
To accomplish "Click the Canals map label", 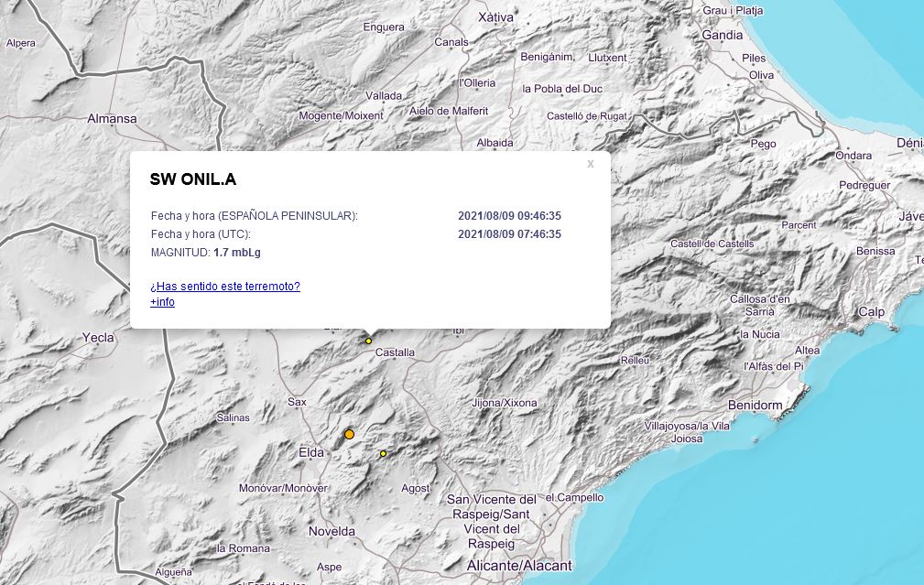I will pos(451,42).
